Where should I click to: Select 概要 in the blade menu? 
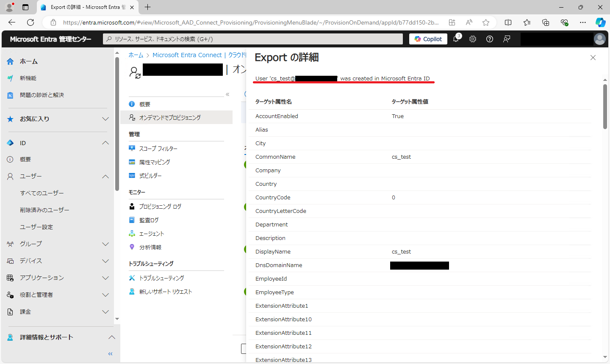145,104
